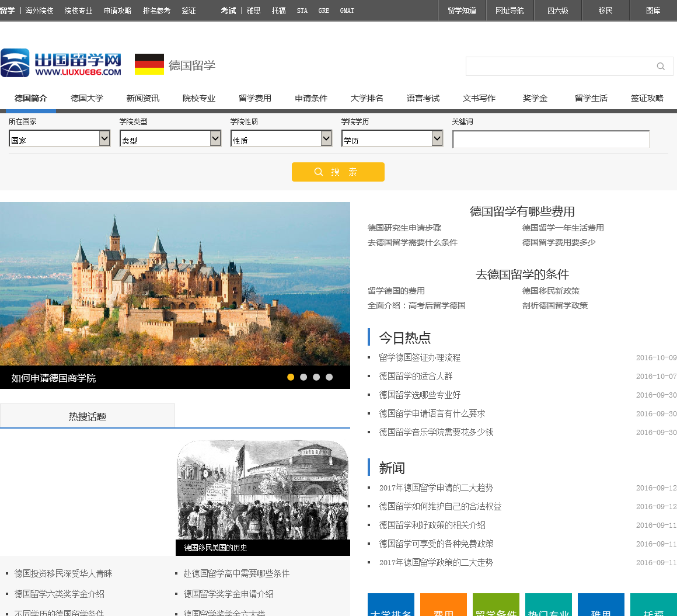Click the German flag icon
The width and height of the screenshot is (677, 616).
[149, 64]
